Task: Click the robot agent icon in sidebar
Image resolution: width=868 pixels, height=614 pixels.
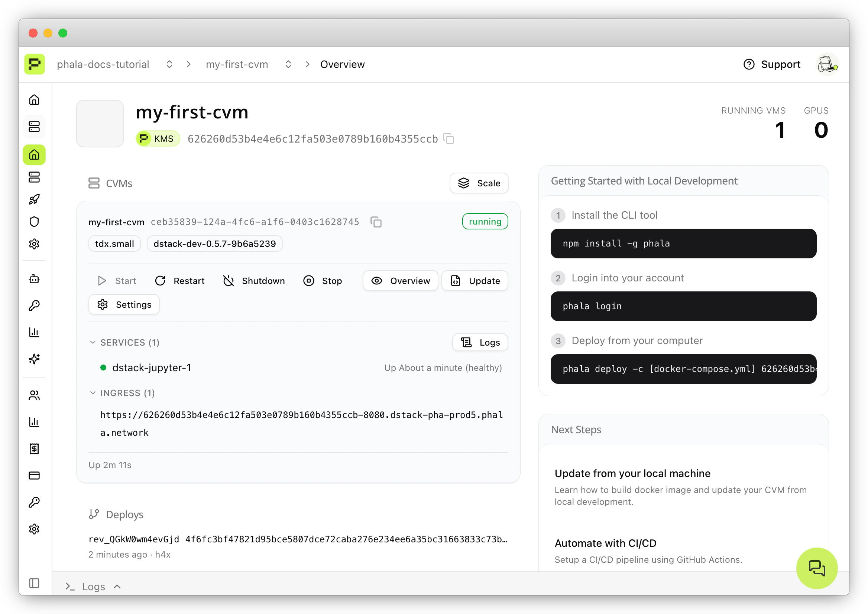Action: [x=34, y=279]
